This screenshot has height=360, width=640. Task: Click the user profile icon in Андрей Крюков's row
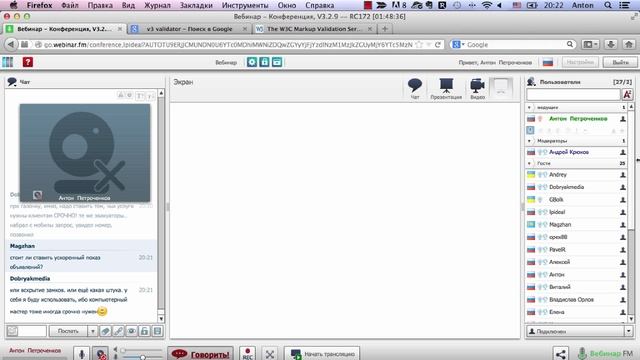pyautogui.click(x=623, y=152)
